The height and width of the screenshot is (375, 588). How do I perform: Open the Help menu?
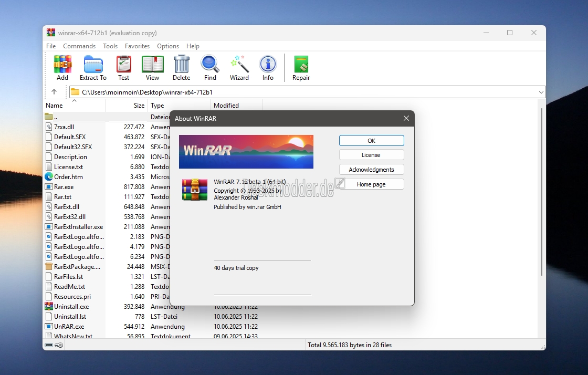click(193, 46)
